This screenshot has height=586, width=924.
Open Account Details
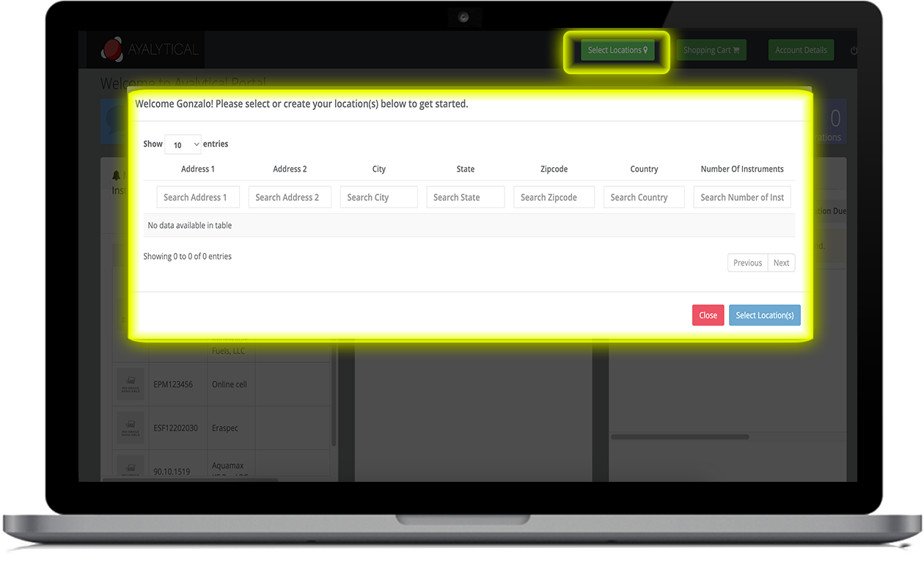pyautogui.click(x=800, y=50)
